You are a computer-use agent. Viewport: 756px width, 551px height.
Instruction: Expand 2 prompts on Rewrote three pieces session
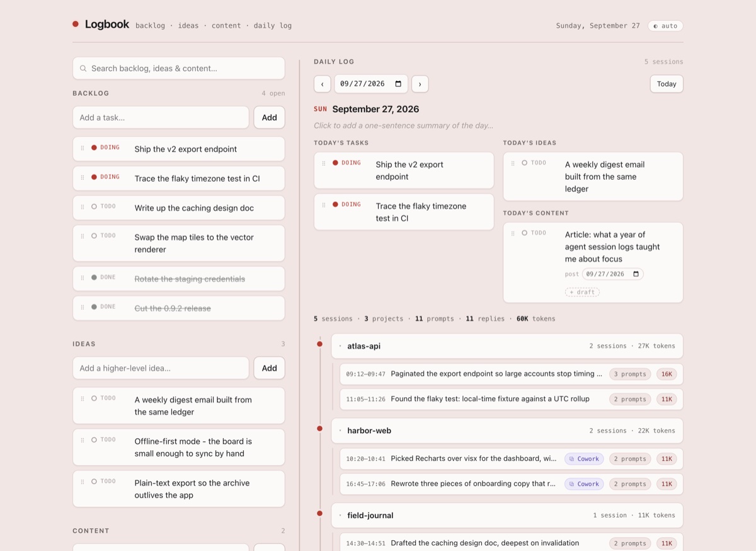tap(630, 484)
